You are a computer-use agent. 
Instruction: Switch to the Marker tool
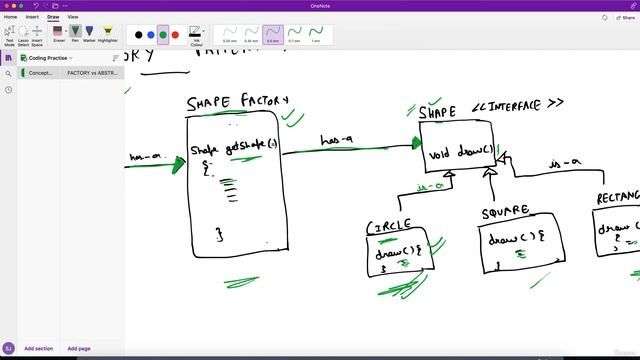[x=89, y=34]
